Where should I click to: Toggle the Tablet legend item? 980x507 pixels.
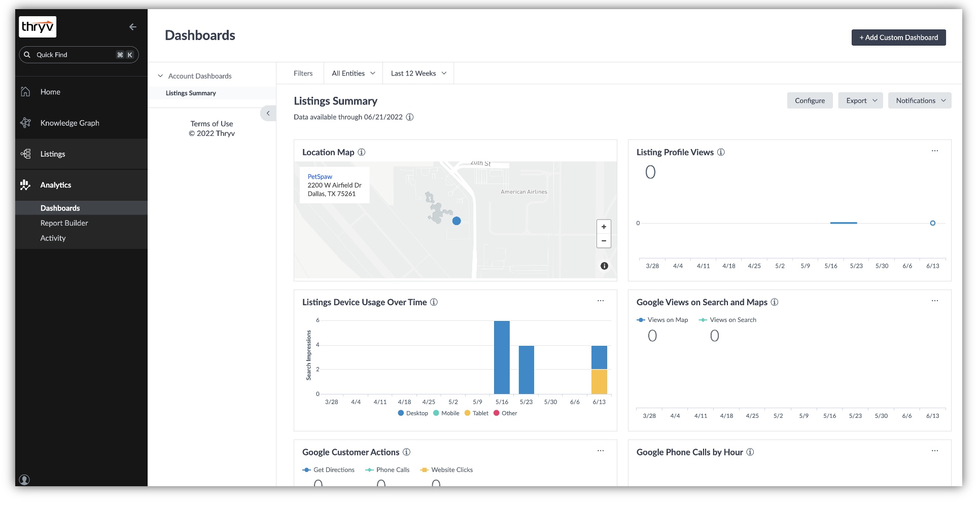tap(476, 413)
